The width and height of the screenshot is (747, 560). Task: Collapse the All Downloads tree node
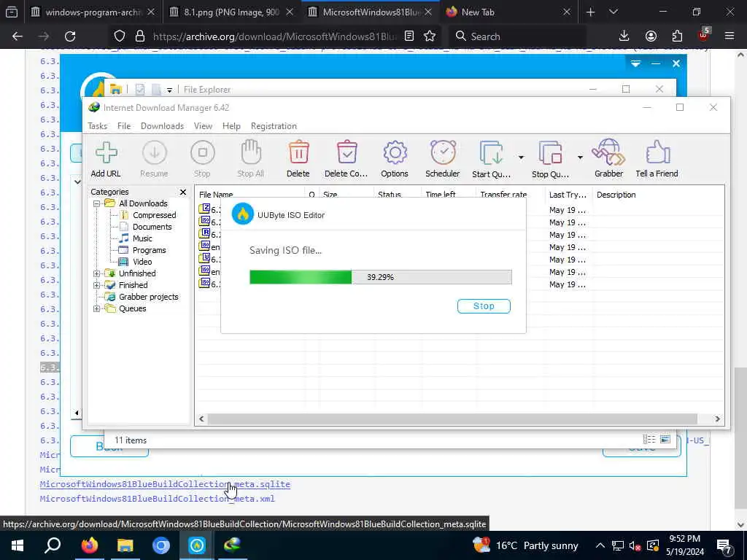click(x=97, y=204)
